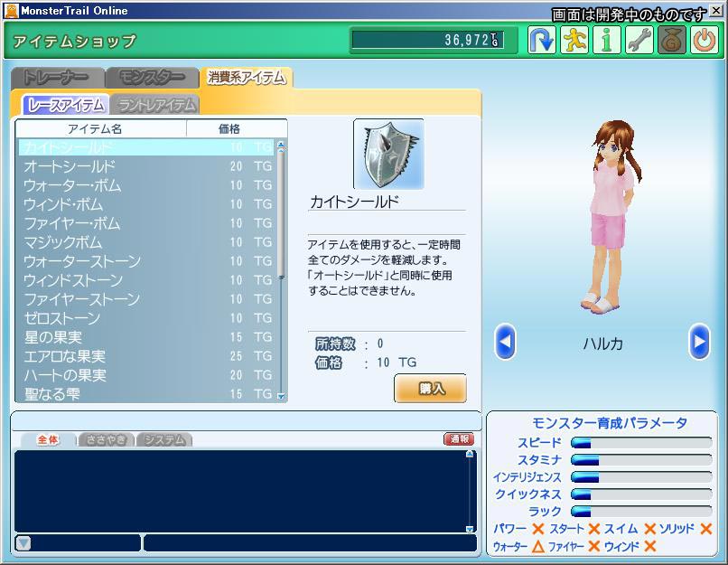Screen dimensions: 728x565
Task: Switch to the システム chat tab
Action: point(163,439)
